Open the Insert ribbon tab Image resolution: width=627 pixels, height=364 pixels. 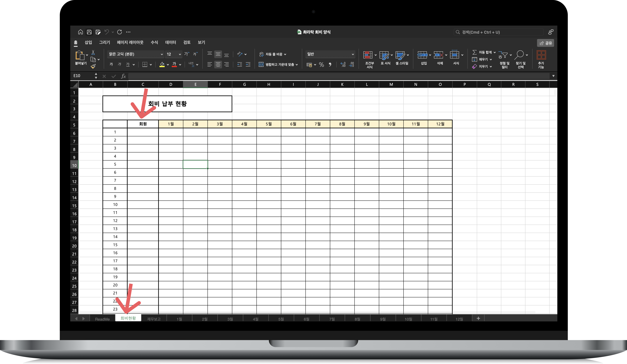pos(88,43)
